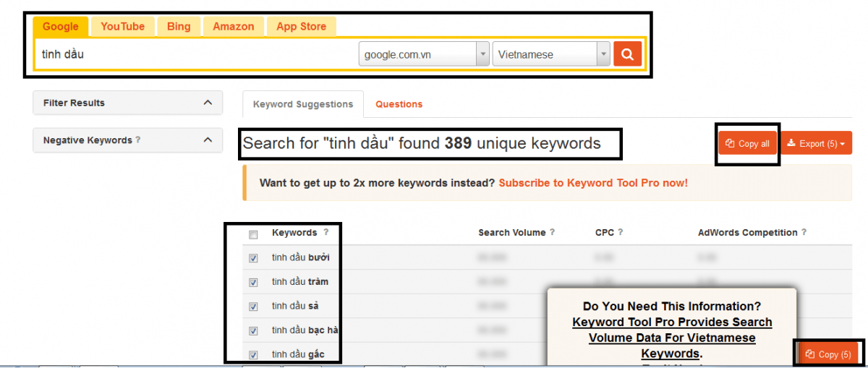Sort by AdWords Competition column header
Viewport: 868px width, 368px height.
point(748,233)
